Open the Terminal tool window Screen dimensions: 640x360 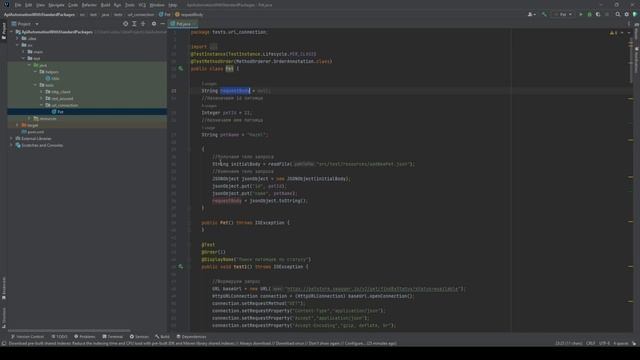pos(113,337)
